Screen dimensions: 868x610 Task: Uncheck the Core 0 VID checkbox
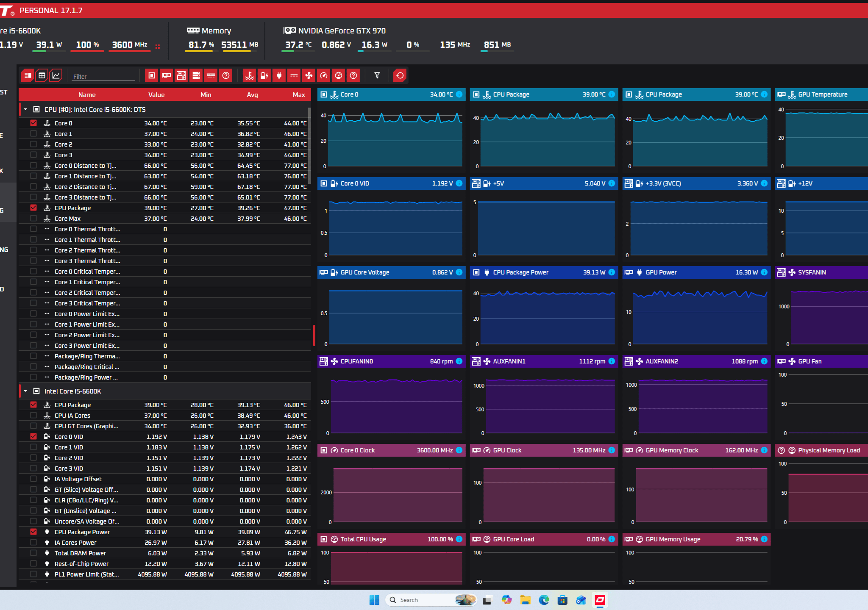[33, 436]
